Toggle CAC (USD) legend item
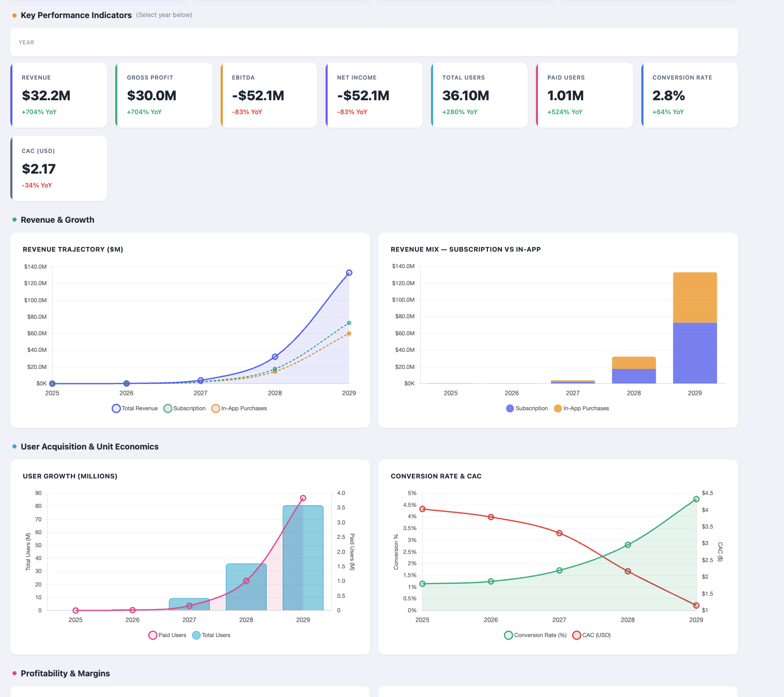Viewport: 784px width, 697px height. pos(592,635)
